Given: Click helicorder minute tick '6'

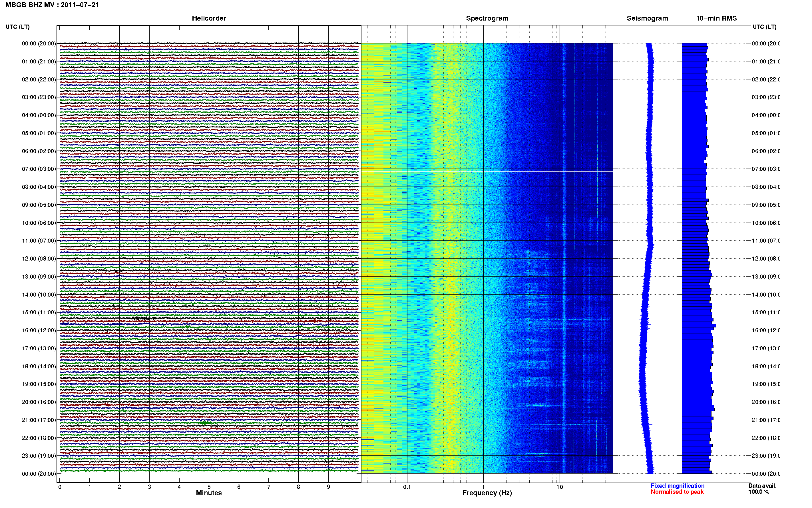Looking at the screenshot, I should click(x=239, y=487).
